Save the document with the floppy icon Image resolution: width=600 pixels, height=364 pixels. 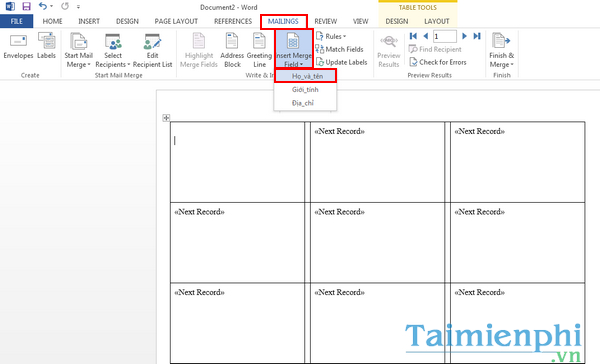tap(26, 6)
